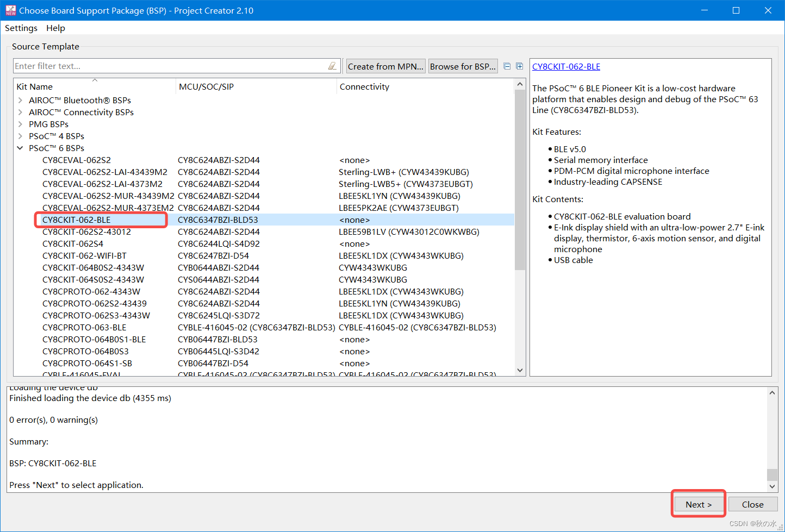The width and height of the screenshot is (785, 532).
Task: Select CY8CEVAL-062S2-LAI-4373M2 kit
Action: pyautogui.click(x=102, y=184)
